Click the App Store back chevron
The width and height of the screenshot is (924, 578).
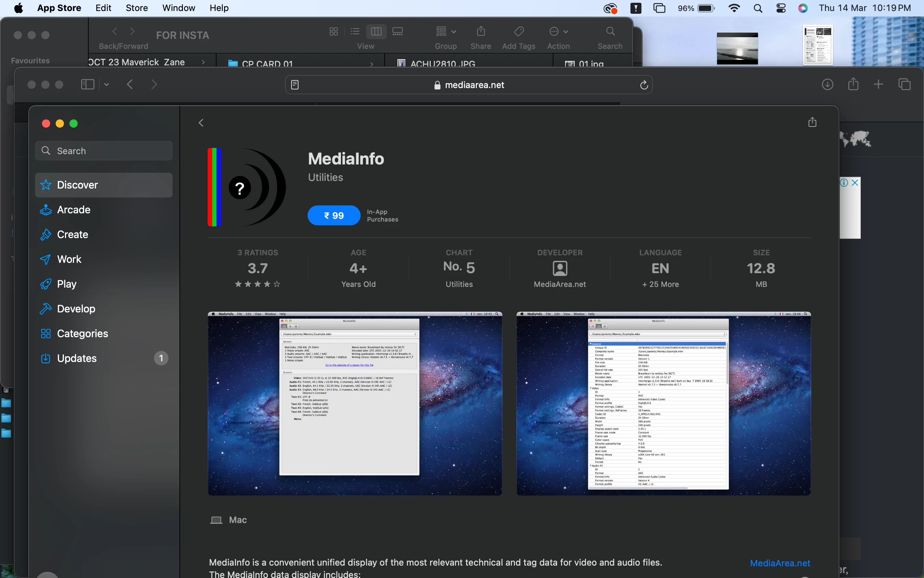201,123
